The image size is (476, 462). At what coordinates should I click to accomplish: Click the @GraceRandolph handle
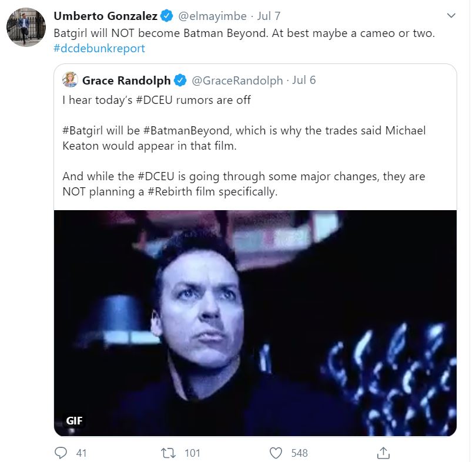(x=237, y=80)
